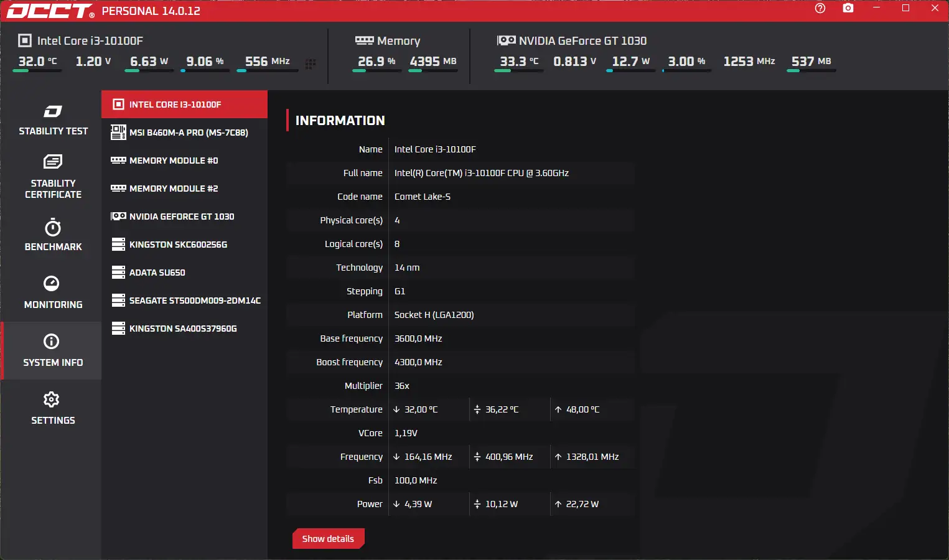Click the drive icon beside Kingston SKC600256G

(x=118, y=244)
